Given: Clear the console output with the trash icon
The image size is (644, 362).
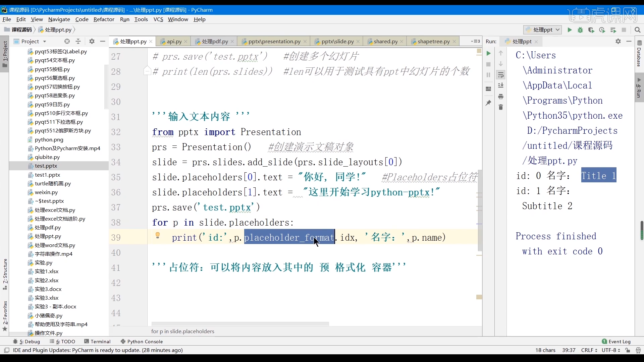Looking at the screenshot, I should [501, 107].
